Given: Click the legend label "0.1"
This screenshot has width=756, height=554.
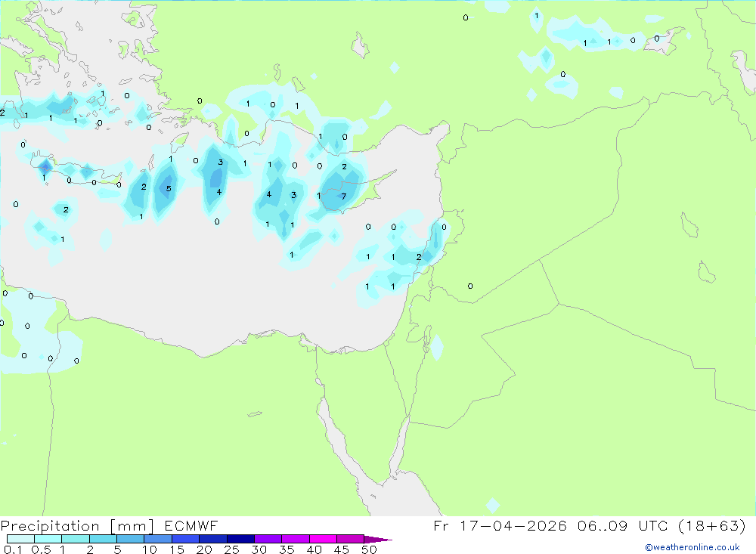Looking at the screenshot, I should coord(13,549).
